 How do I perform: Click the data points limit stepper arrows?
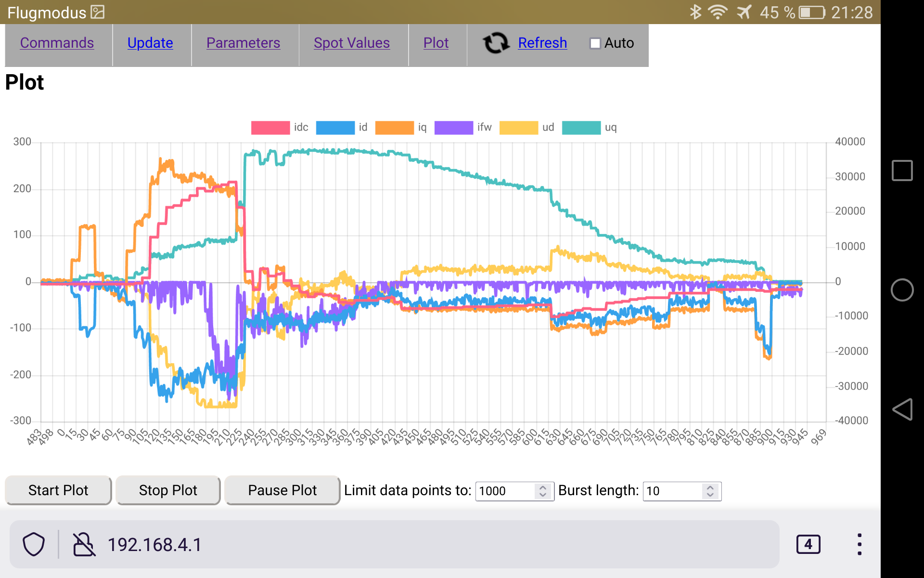click(542, 491)
